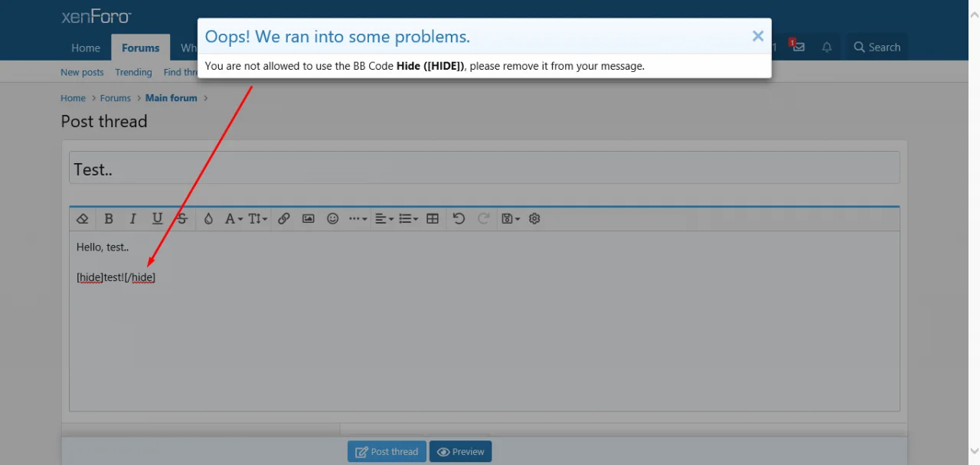
Task: Enable strikethrough formatting
Action: point(181,218)
